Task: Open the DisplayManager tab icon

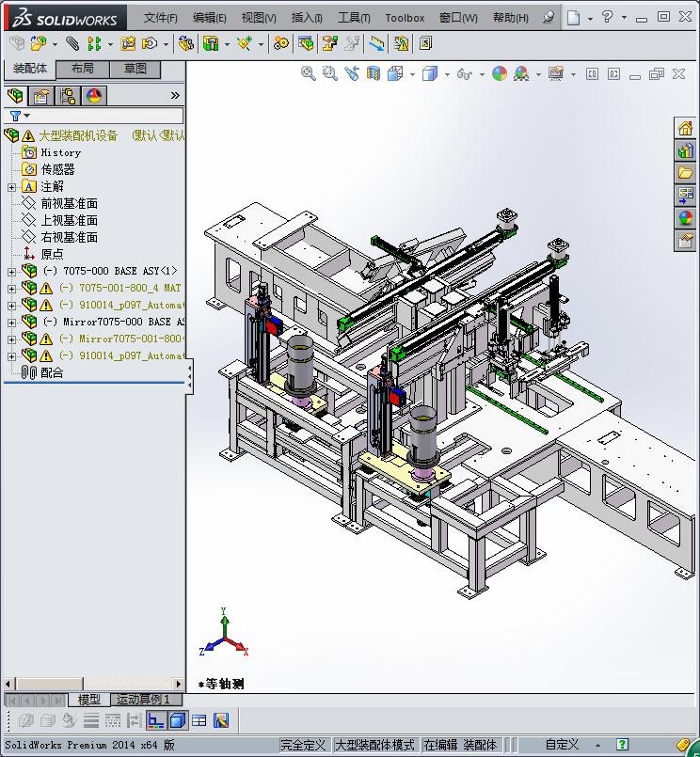Action: pos(94,96)
